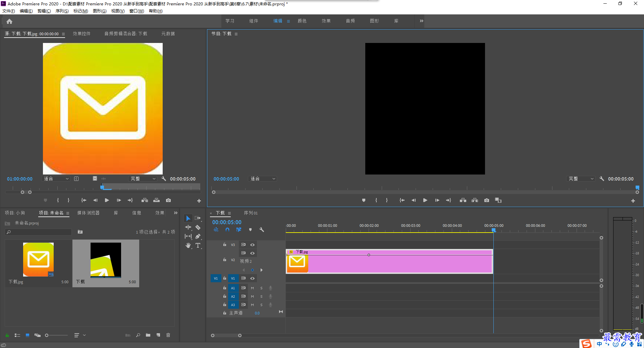Click project panel Find magnifier

pyautogui.click(x=138, y=335)
